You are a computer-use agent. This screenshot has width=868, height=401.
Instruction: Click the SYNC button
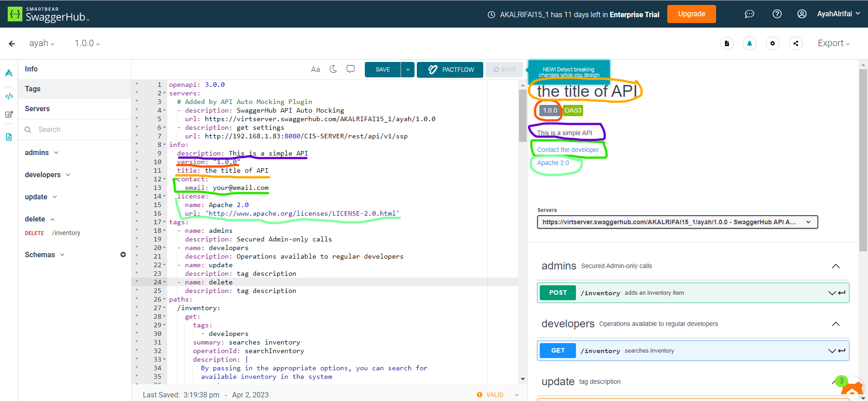coord(505,70)
